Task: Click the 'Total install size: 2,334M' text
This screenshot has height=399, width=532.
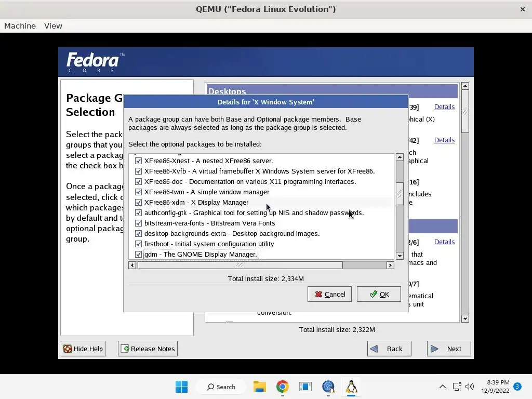Action: tap(265, 278)
